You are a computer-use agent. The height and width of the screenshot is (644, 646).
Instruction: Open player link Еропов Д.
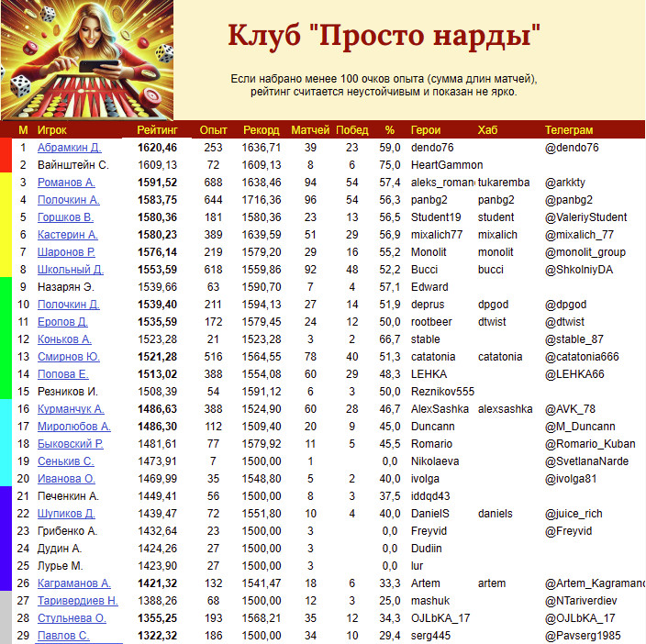coord(62,322)
